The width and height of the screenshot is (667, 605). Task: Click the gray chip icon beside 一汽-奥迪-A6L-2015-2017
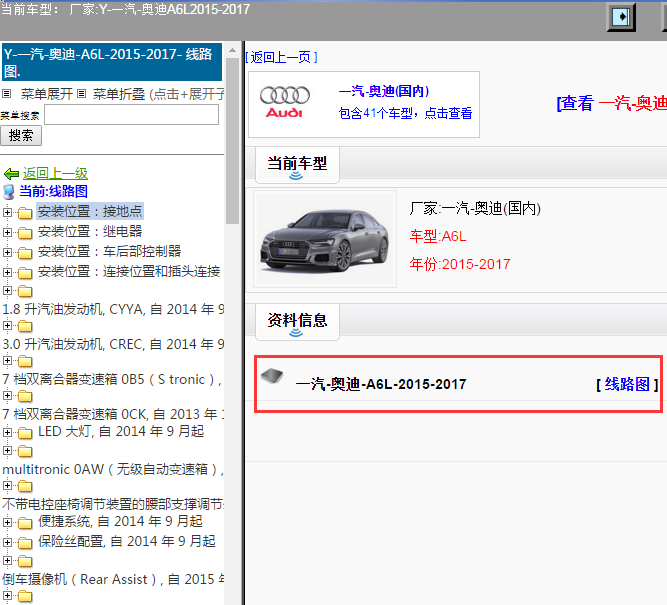pos(272,376)
